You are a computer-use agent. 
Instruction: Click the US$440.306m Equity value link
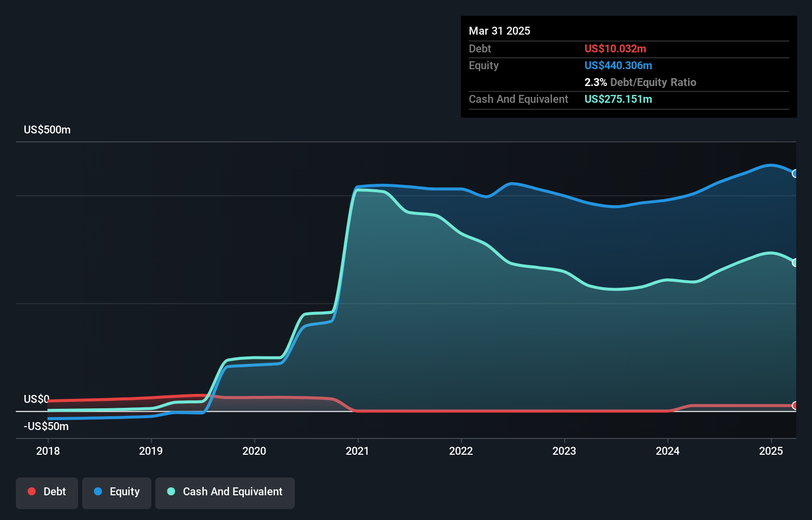(618, 65)
